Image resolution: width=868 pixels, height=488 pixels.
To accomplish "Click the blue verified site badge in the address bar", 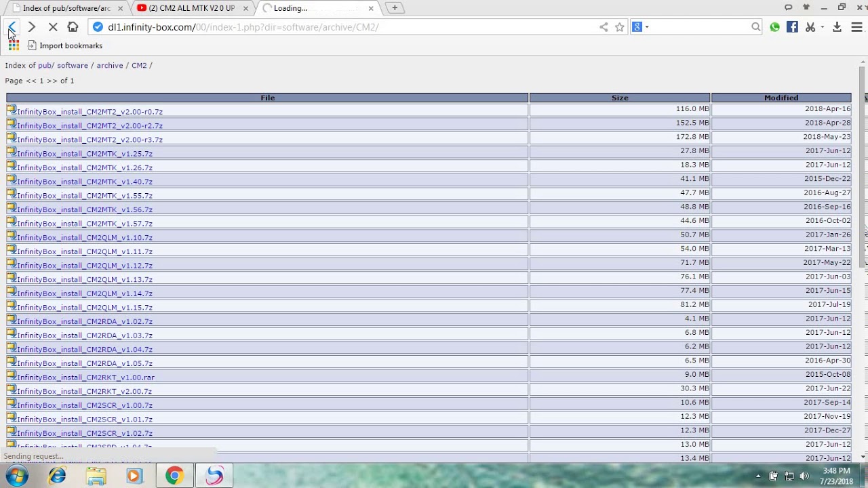I will point(98,27).
